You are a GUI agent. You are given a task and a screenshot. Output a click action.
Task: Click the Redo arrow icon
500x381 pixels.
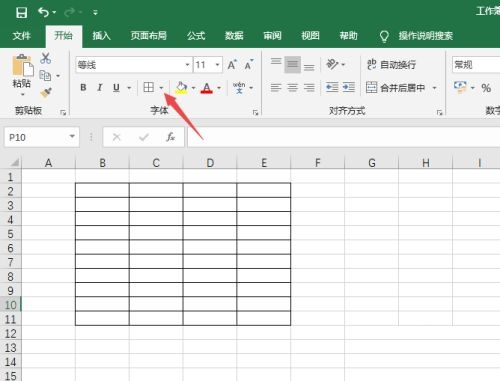click(x=70, y=13)
